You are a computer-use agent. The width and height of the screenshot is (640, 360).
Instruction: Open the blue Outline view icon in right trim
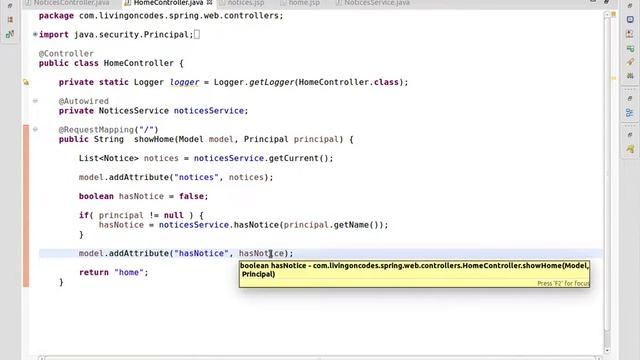point(630,113)
